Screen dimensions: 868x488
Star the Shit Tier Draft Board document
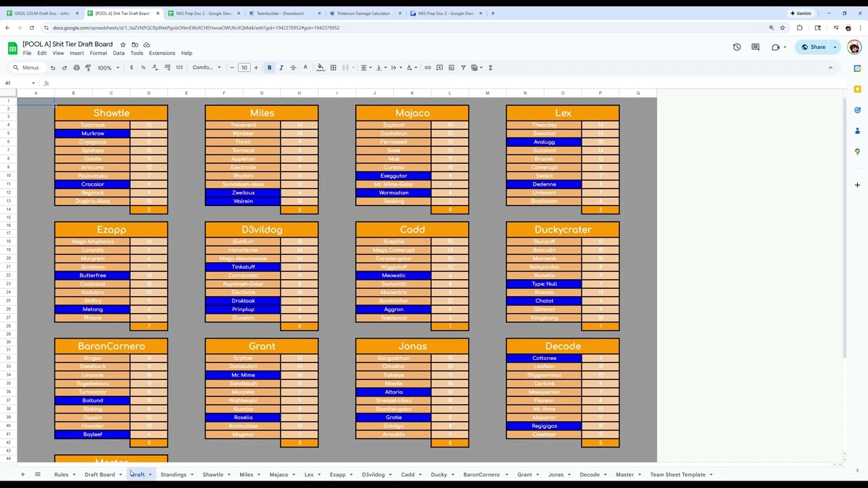click(123, 45)
